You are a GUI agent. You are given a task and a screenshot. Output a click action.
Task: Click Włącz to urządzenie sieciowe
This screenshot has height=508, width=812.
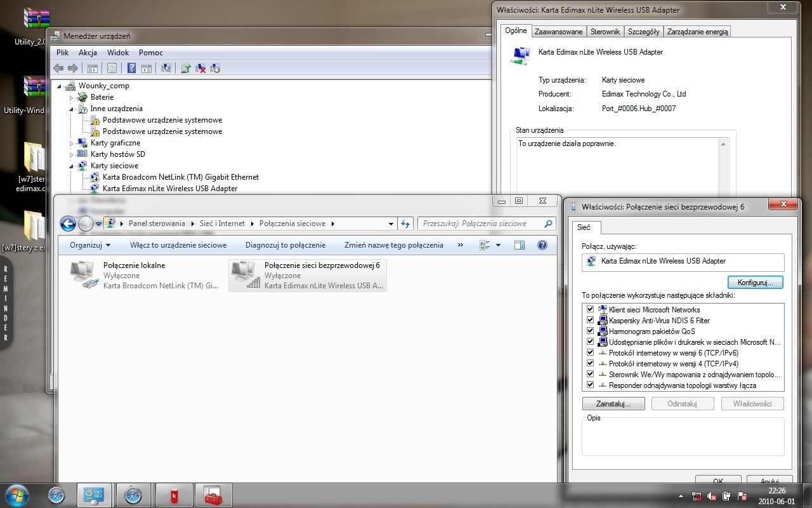pos(178,245)
